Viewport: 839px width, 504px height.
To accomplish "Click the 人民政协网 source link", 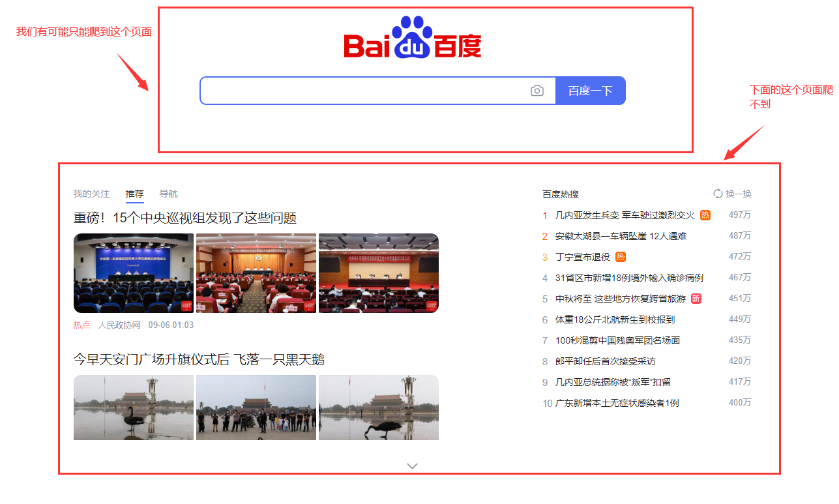I will click(119, 325).
